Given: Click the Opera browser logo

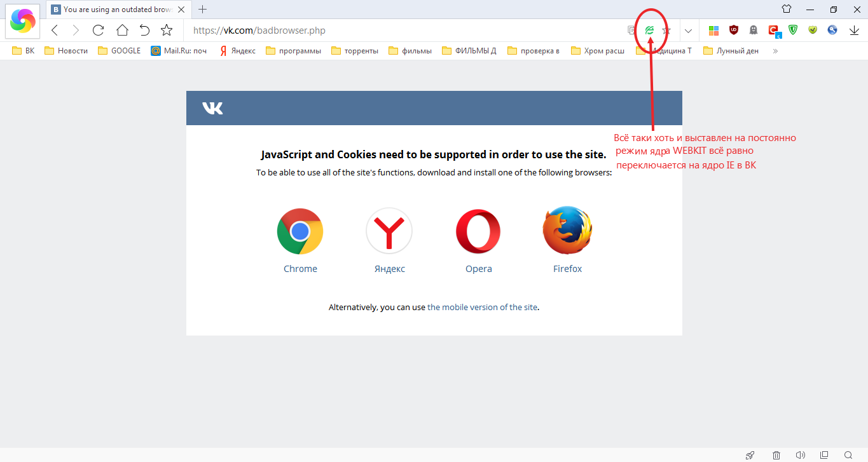Looking at the screenshot, I should tap(478, 231).
